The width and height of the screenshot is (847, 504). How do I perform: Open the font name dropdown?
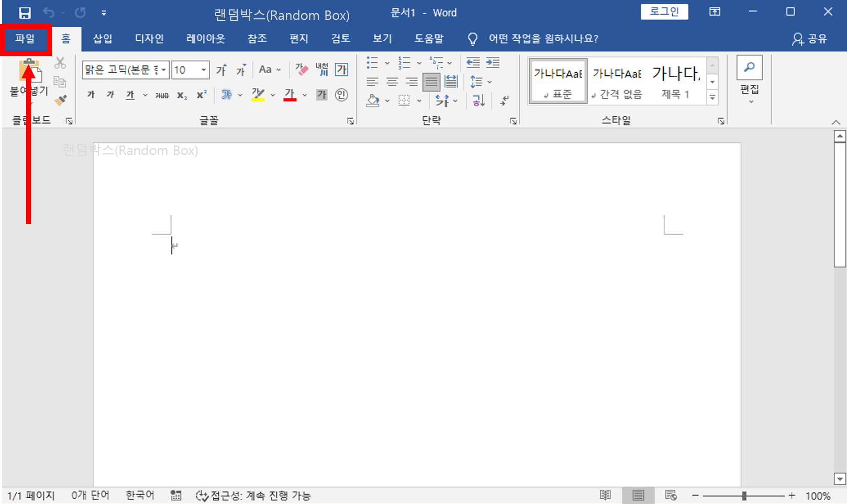click(163, 70)
